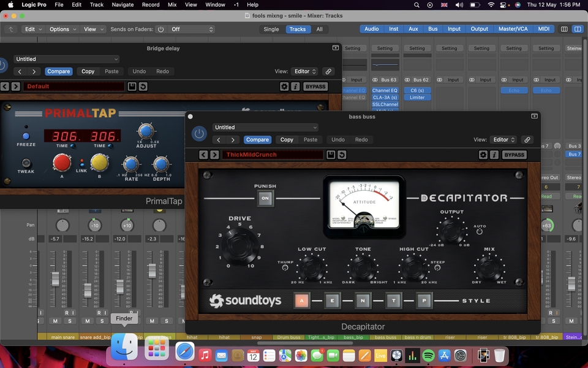The image size is (588, 368).
Task: Select Decapitator style N
Action: (x=363, y=301)
